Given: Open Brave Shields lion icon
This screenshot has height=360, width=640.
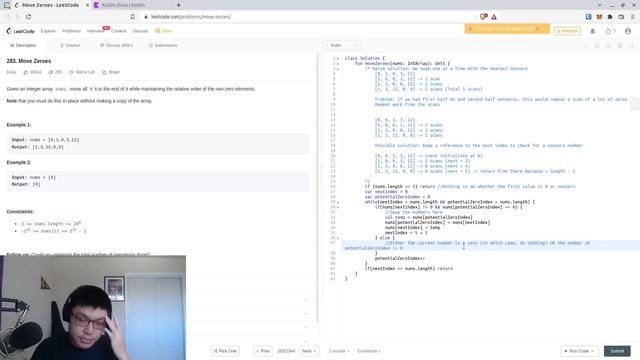Looking at the screenshot, I should pyautogui.click(x=484, y=17).
